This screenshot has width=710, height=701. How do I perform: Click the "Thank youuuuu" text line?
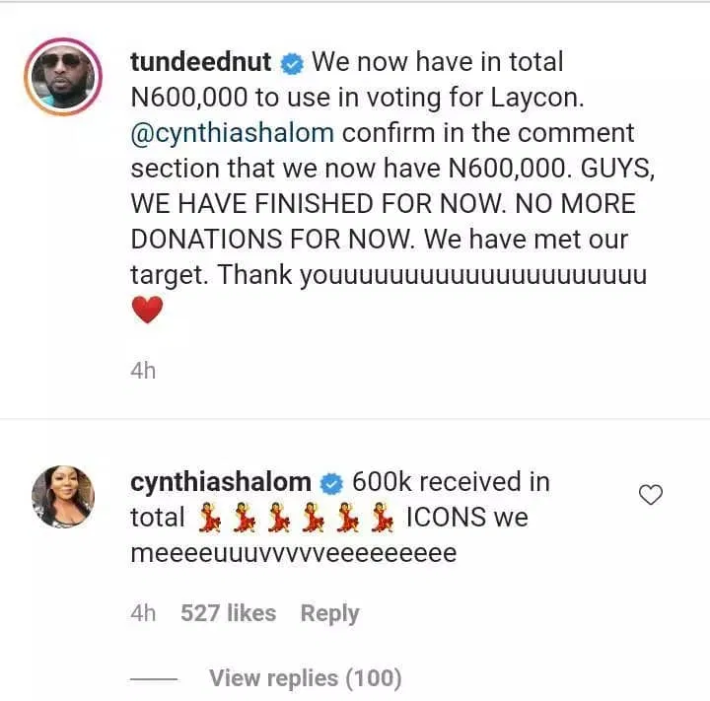[390, 275]
